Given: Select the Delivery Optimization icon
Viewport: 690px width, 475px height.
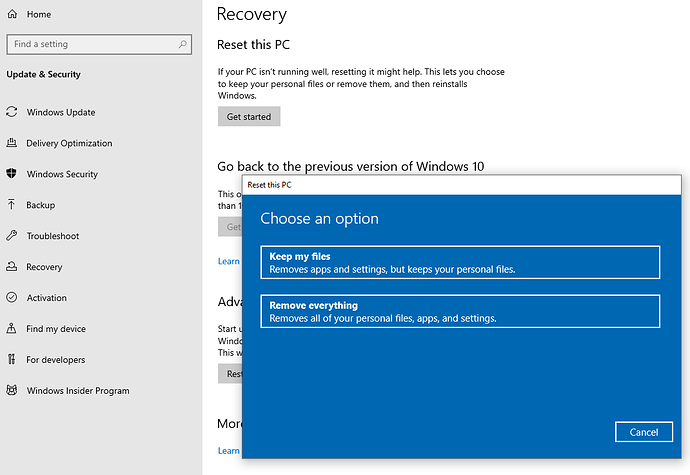Looking at the screenshot, I should pyautogui.click(x=12, y=143).
